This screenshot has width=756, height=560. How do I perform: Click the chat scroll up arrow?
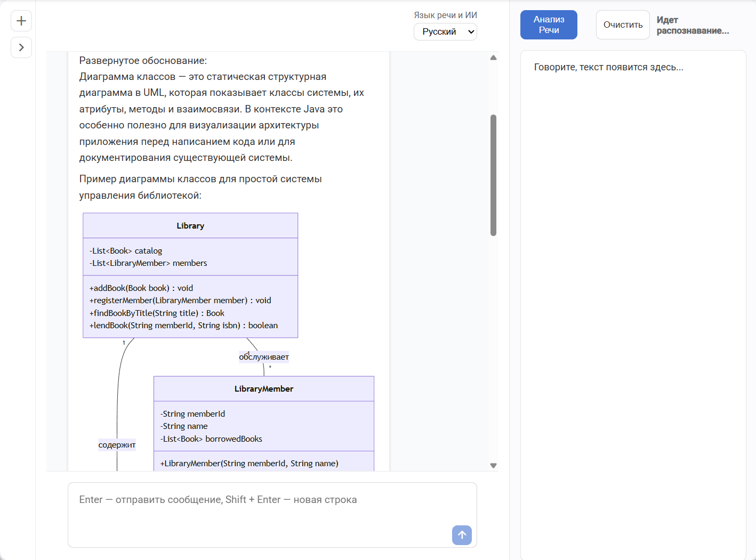click(493, 58)
